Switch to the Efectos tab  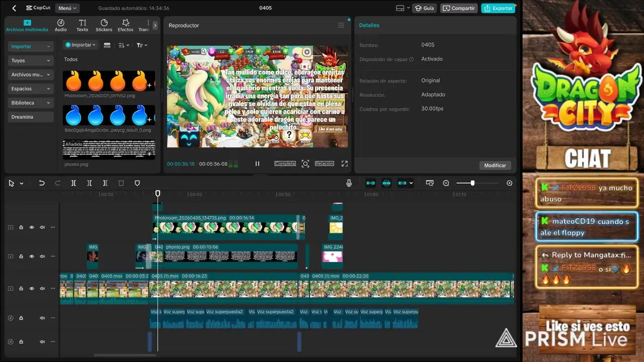click(x=126, y=25)
